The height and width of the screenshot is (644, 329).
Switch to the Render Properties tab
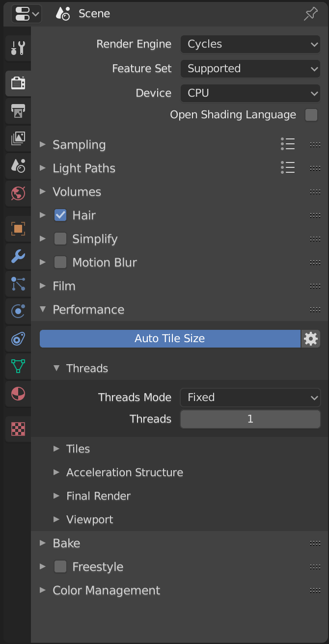coord(17,83)
